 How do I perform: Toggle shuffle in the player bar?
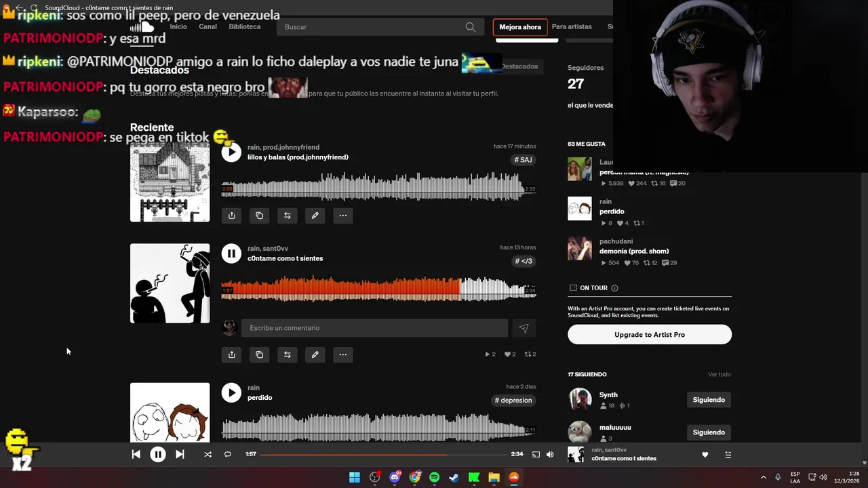(x=208, y=455)
